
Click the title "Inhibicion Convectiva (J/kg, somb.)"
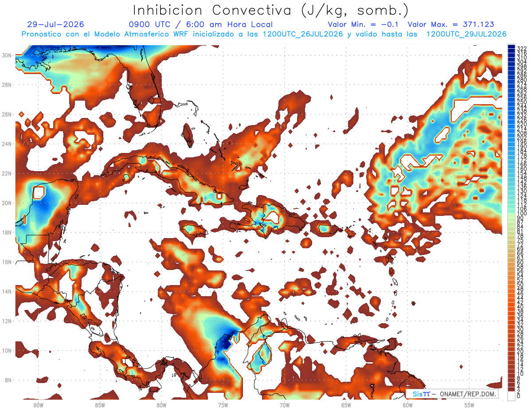[271, 10]
